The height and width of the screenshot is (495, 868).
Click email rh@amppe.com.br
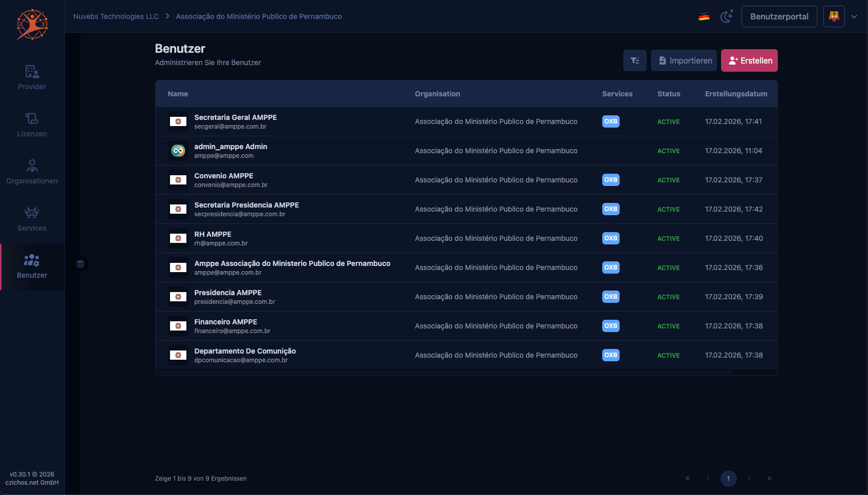click(221, 243)
